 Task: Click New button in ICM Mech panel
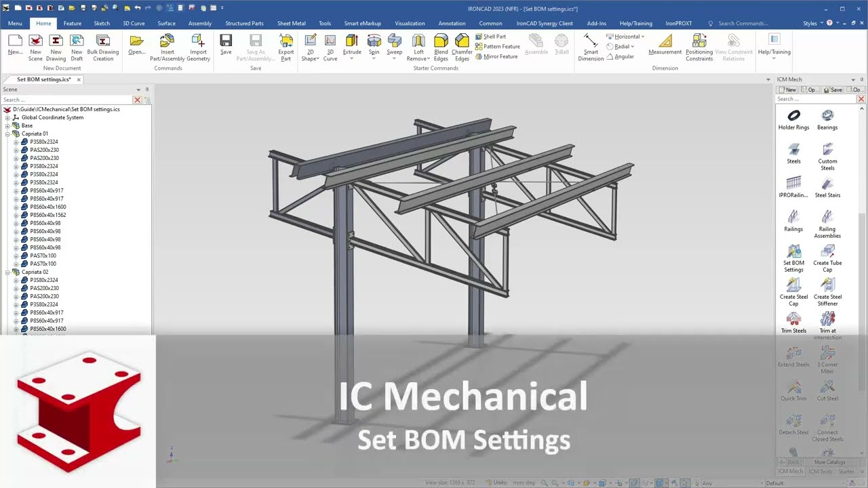[x=787, y=89]
